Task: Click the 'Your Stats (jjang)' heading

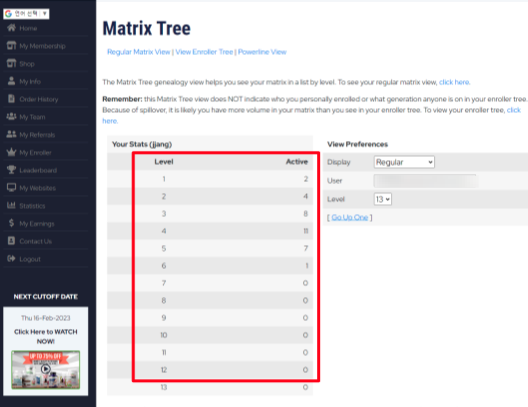Action: point(142,144)
